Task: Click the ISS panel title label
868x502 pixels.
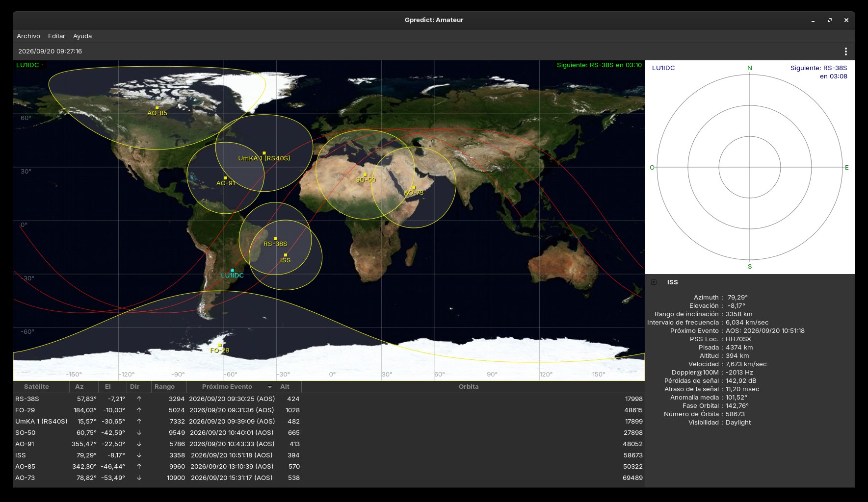Action: 673,282
